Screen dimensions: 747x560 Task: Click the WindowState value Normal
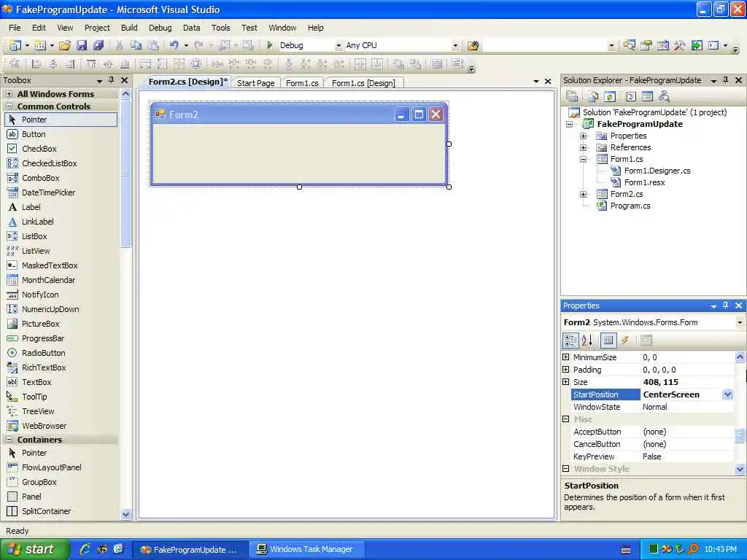pyautogui.click(x=654, y=407)
